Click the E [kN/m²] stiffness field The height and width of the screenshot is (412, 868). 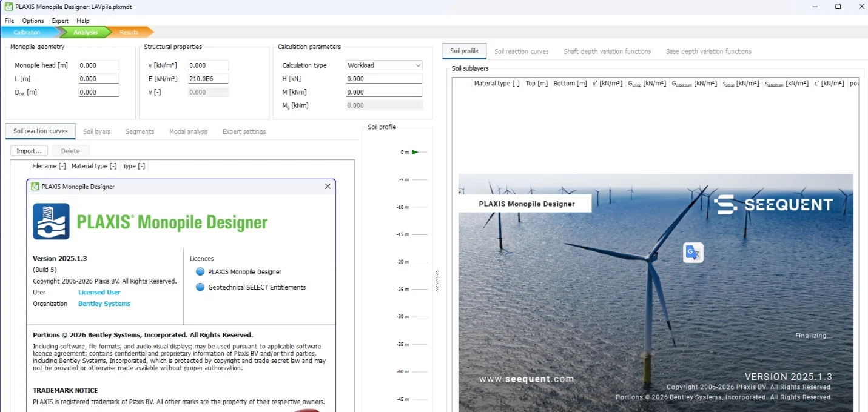(208, 79)
